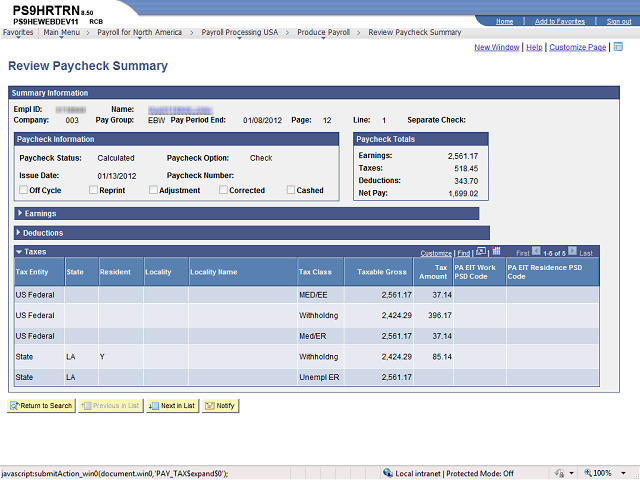The width and height of the screenshot is (640, 480).
Task: Sort by Locality Name column header
Action: tap(213, 272)
